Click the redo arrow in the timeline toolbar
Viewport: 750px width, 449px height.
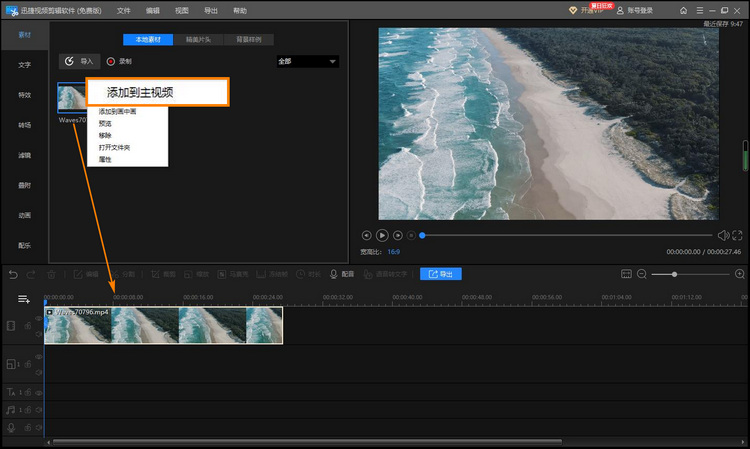coord(31,274)
